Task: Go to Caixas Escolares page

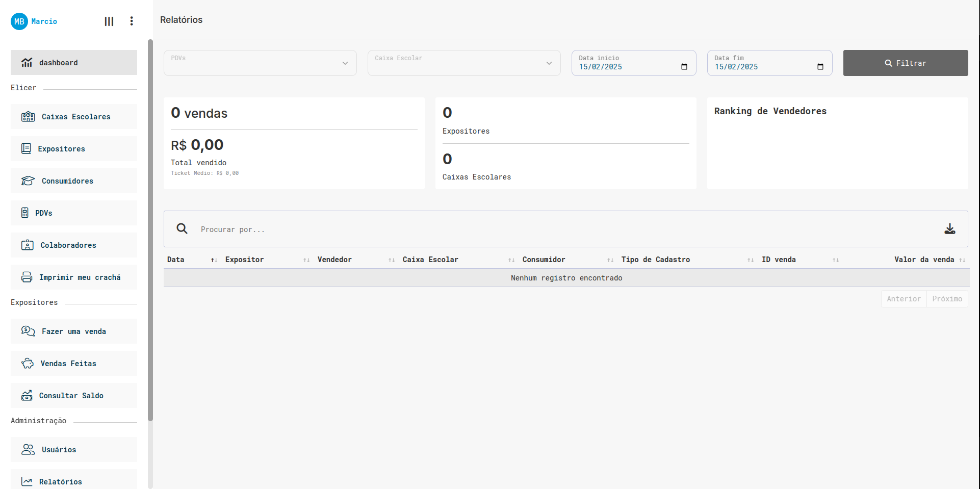Action: pyautogui.click(x=74, y=117)
